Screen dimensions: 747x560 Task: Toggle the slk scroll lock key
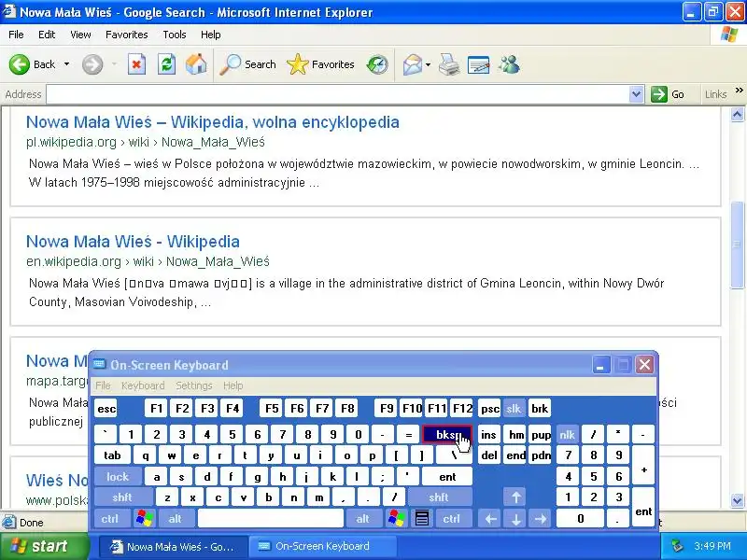pos(514,409)
